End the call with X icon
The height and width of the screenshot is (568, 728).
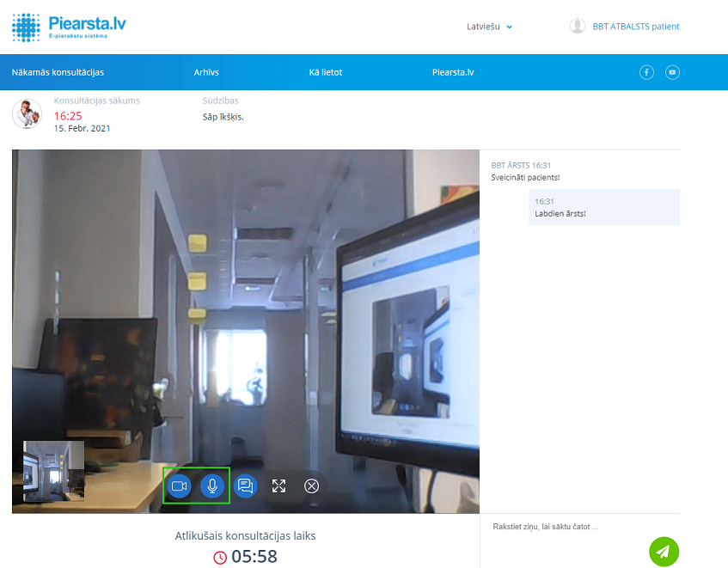312,486
